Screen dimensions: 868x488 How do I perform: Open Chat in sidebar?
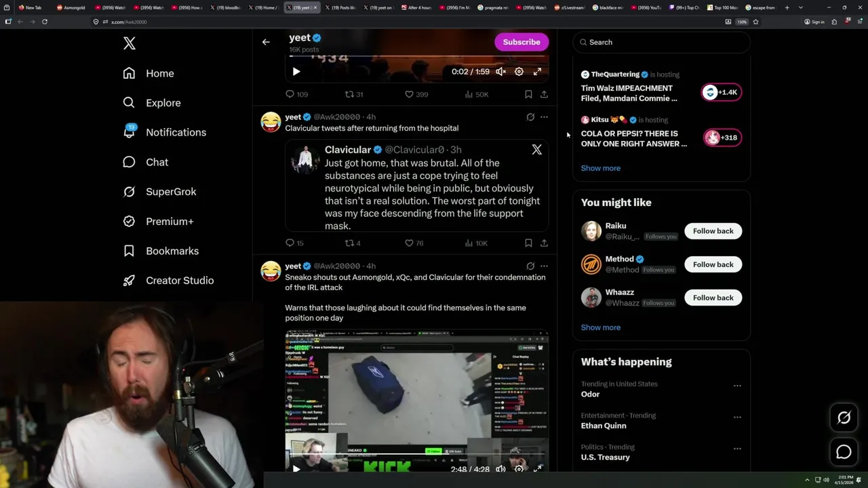click(x=145, y=162)
